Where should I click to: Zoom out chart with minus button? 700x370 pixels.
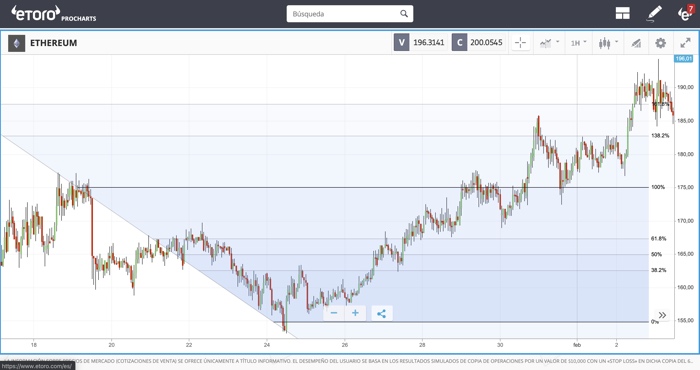334,313
